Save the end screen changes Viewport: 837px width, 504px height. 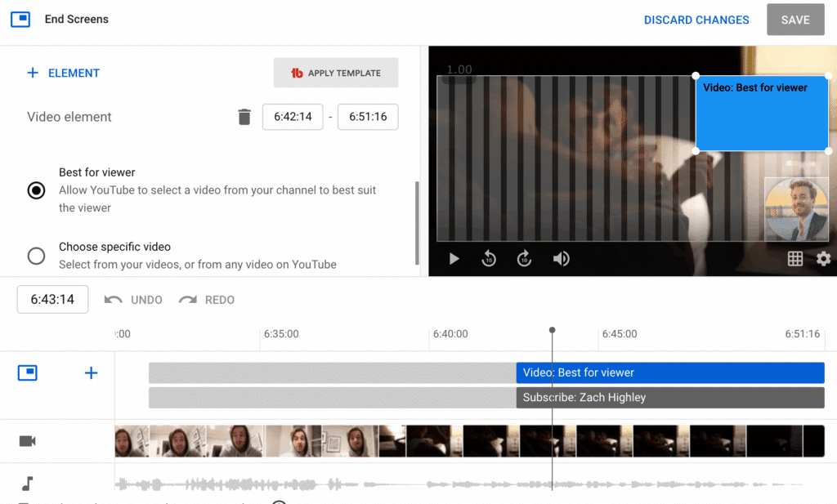click(795, 20)
